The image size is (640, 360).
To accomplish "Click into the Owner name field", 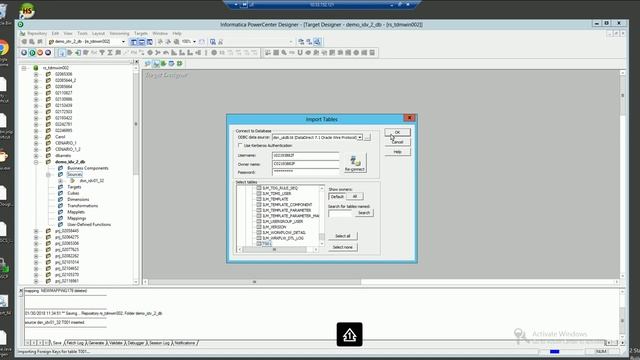I will (305, 164).
